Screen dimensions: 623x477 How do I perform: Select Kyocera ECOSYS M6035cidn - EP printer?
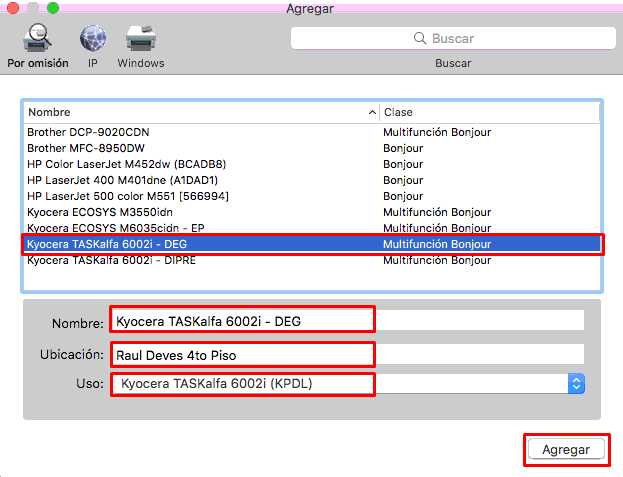coord(312,228)
